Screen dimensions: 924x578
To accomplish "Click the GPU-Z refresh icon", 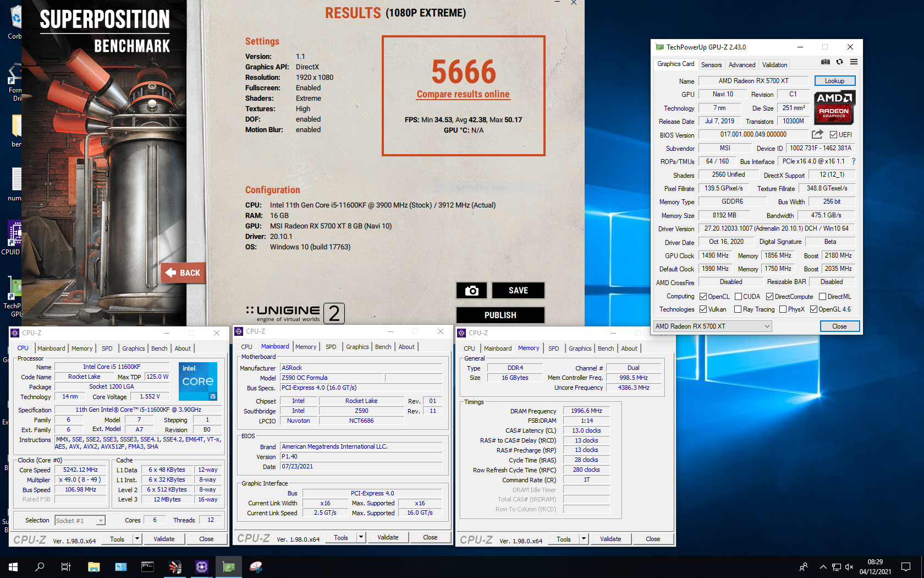I will pos(839,62).
